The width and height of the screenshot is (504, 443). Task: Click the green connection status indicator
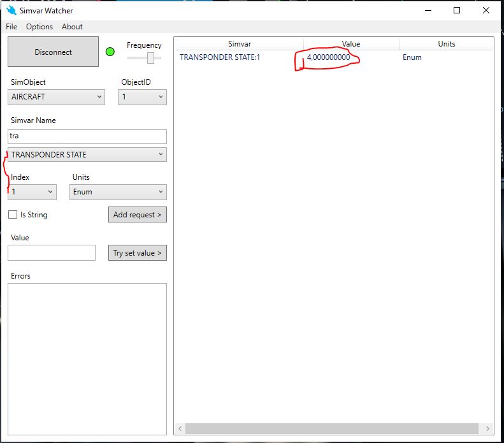click(x=110, y=52)
